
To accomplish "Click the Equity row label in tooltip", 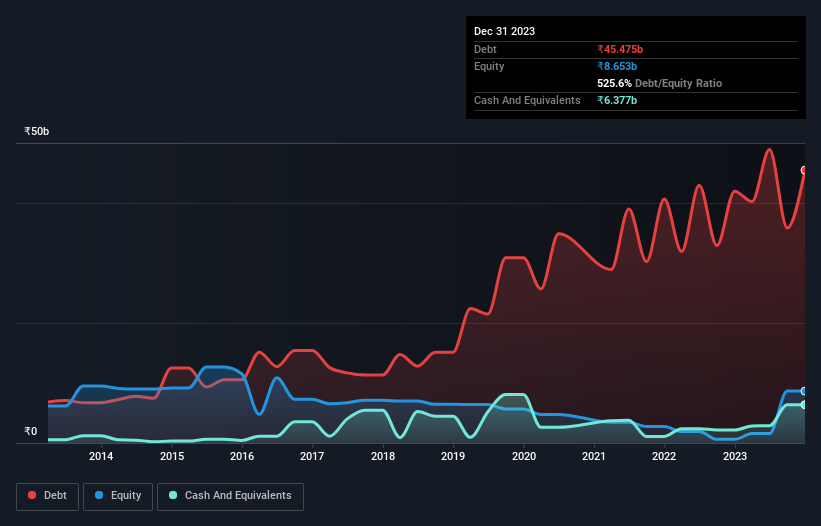I will pyautogui.click(x=489, y=66).
